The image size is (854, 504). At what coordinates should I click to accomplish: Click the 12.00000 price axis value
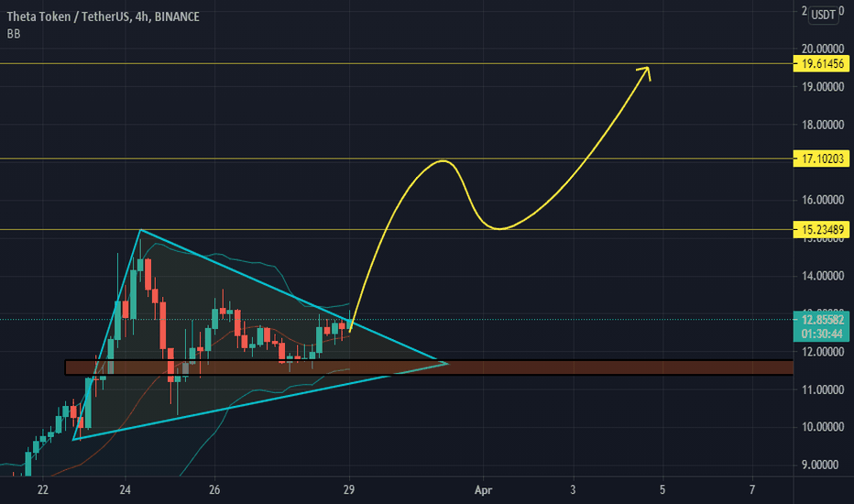point(823,352)
